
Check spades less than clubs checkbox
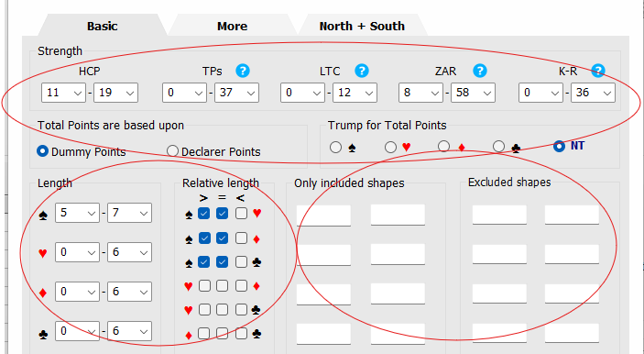241,262
